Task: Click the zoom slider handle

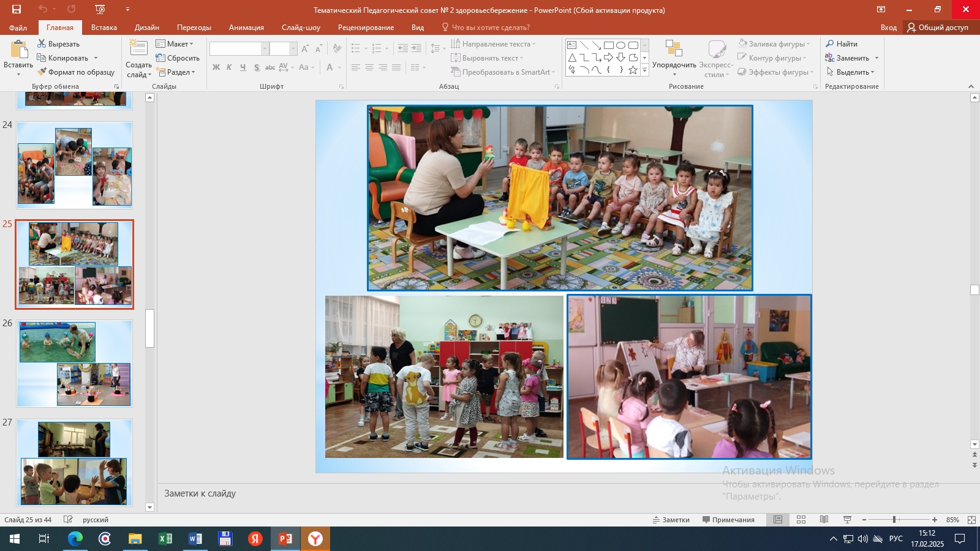Action: [894, 520]
